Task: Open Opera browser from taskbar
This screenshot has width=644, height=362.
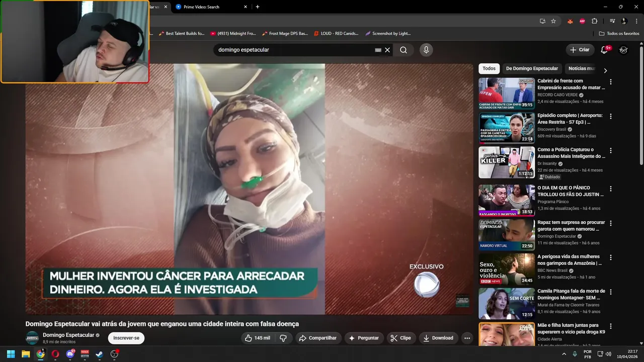Action: click(x=55, y=354)
